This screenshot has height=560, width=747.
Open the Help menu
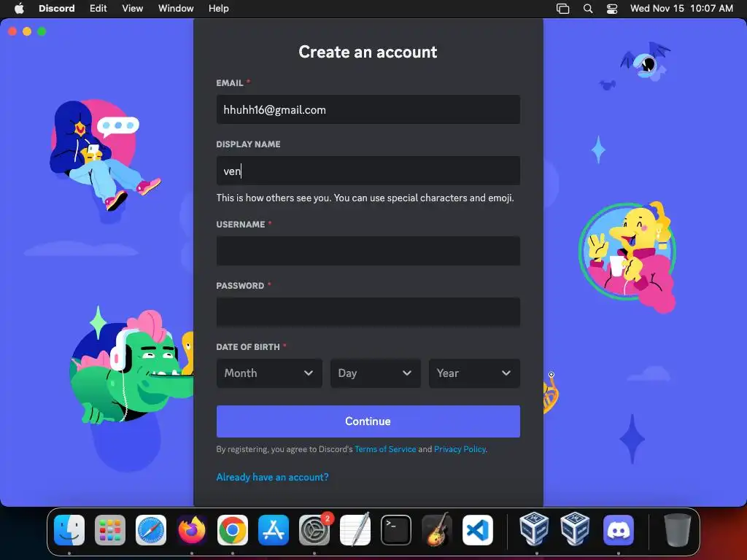[x=219, y=8]
